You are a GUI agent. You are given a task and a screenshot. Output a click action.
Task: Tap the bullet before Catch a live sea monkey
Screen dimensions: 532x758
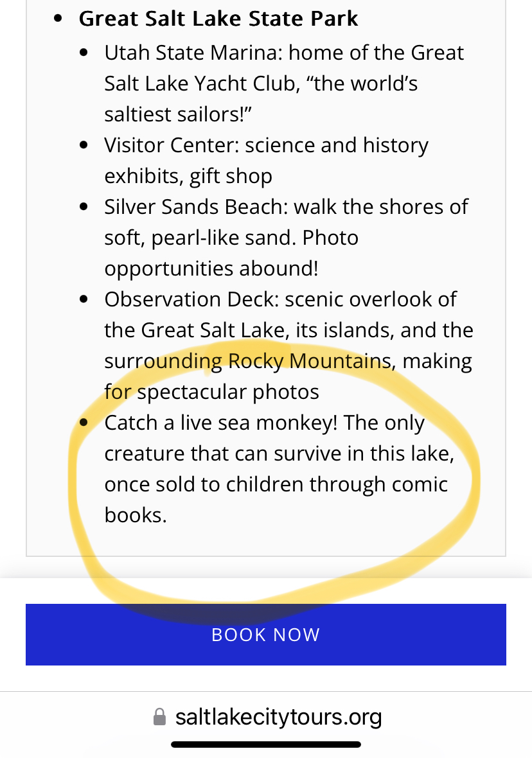tap(84, 423)
